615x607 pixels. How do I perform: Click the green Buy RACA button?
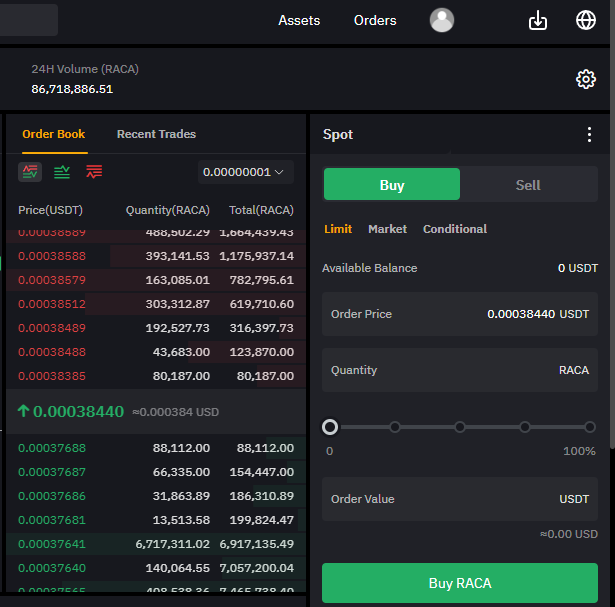pyautogui.click(x=460, y=583)
